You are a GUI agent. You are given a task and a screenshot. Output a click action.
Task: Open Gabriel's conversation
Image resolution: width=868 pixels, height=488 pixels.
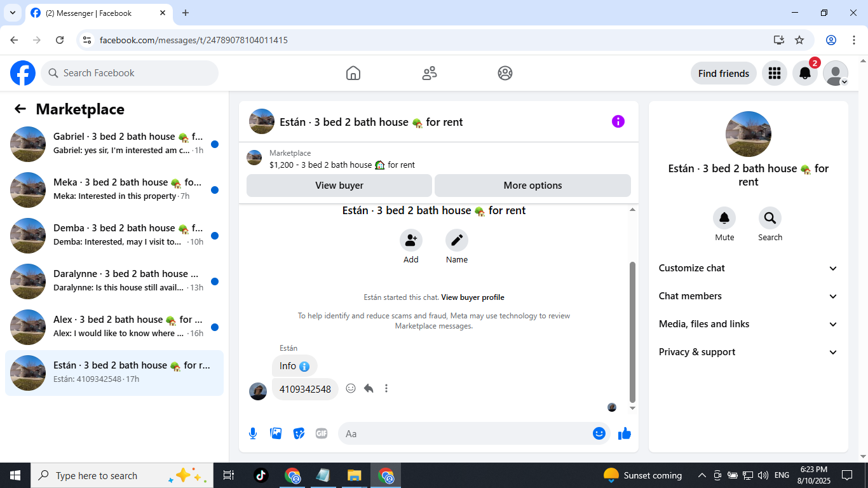pyautogui.click(x=114, y=144)
